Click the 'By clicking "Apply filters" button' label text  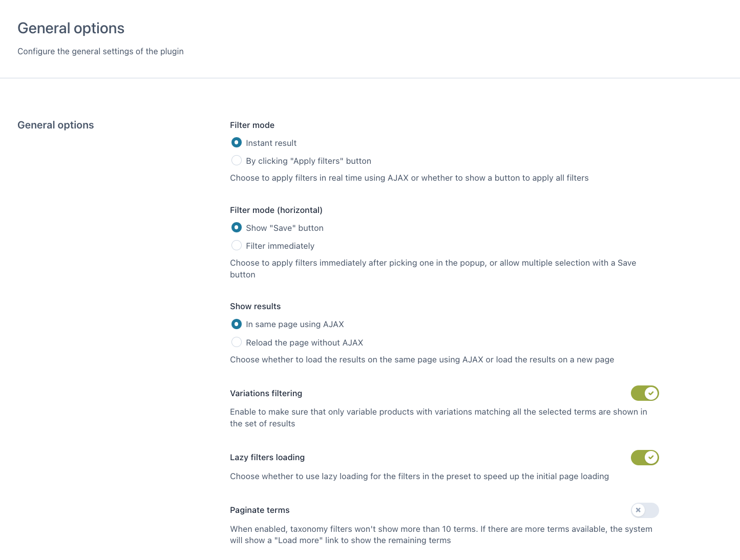coord(308,161)
